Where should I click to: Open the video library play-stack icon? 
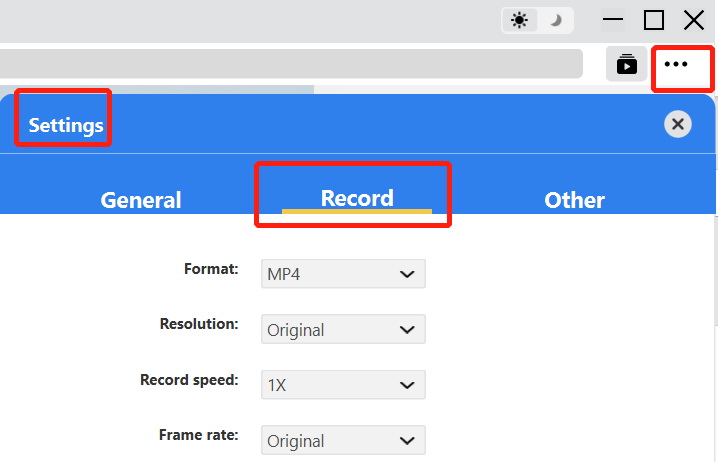pos(627,64)
